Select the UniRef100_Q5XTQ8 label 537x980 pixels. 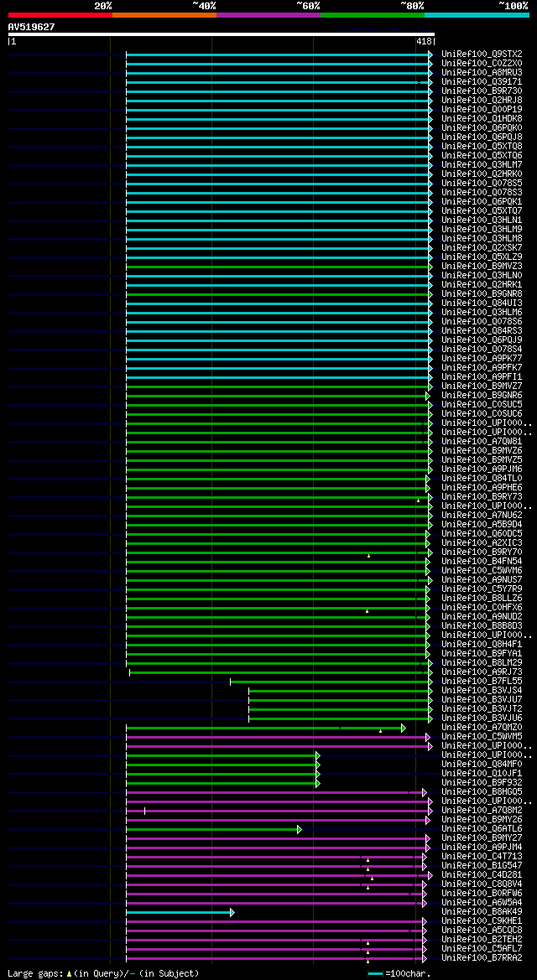click(x=482, y=146)
